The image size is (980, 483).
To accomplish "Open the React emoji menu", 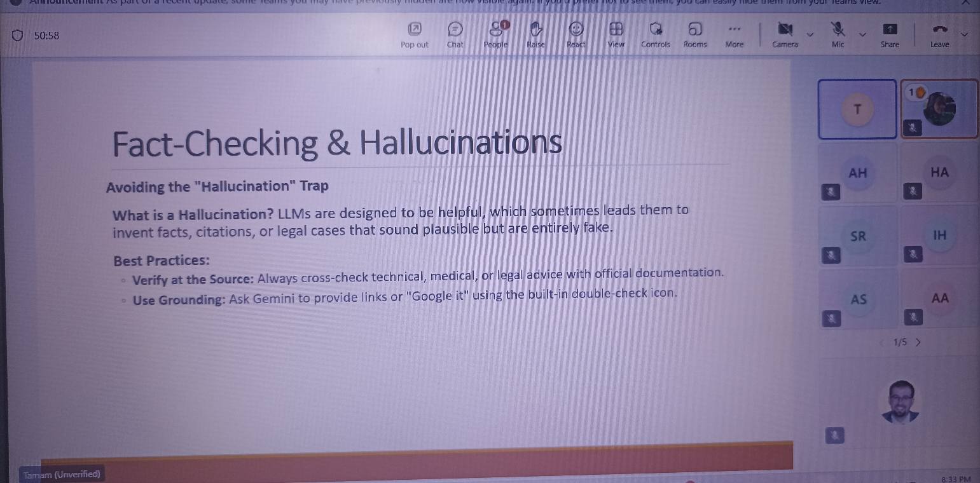I will [576, 34].
